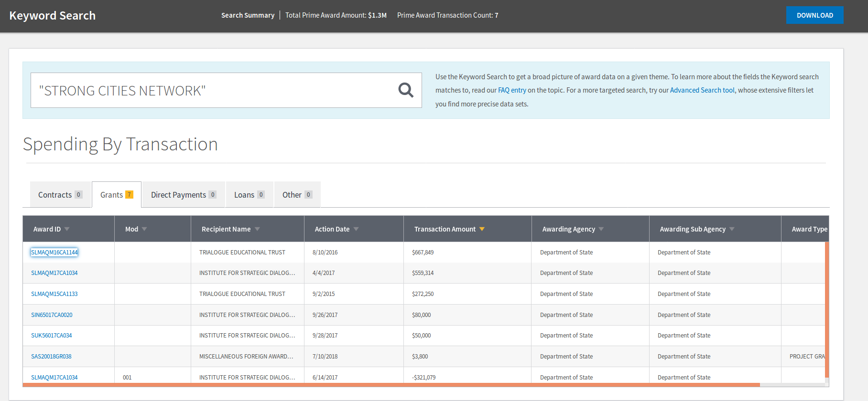Click the 7/10/2018 action date cell
The image size is (868, 401).
tap(354, 357)
